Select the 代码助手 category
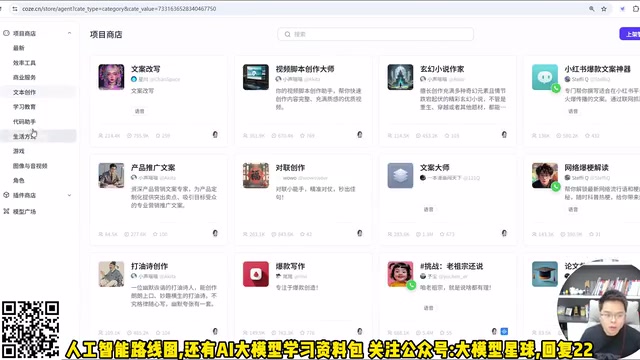The width and height of the screenshot is (640, 360). click(24, 122)
